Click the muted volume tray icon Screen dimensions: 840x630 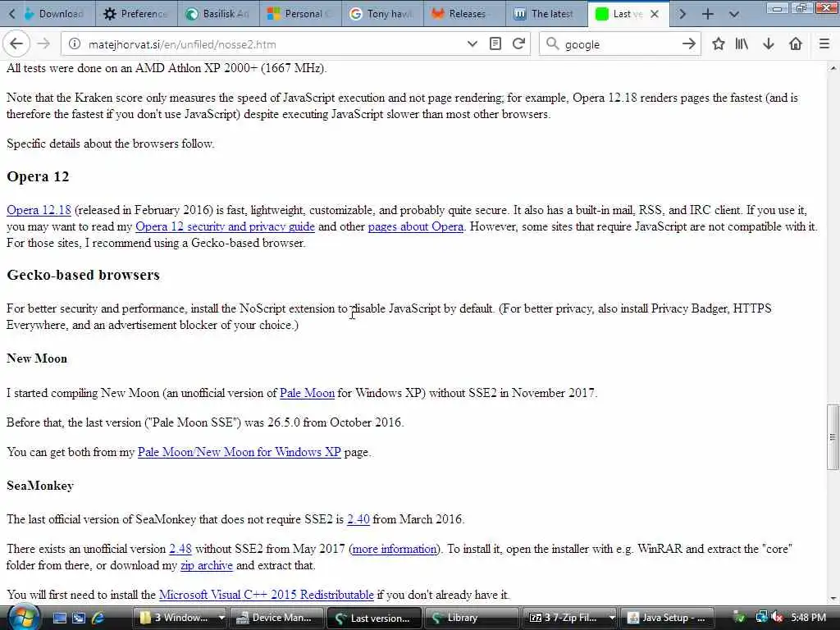click(x=778, y=618)
